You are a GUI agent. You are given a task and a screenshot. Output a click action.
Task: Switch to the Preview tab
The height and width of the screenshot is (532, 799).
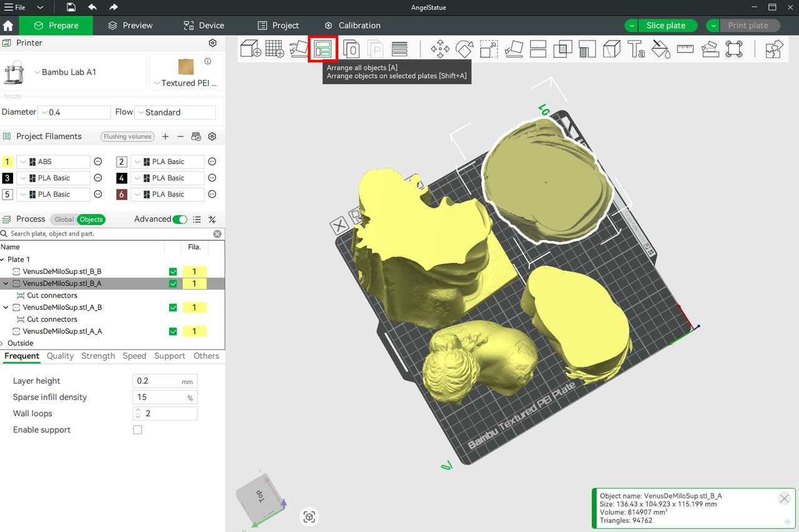(130, 26)
